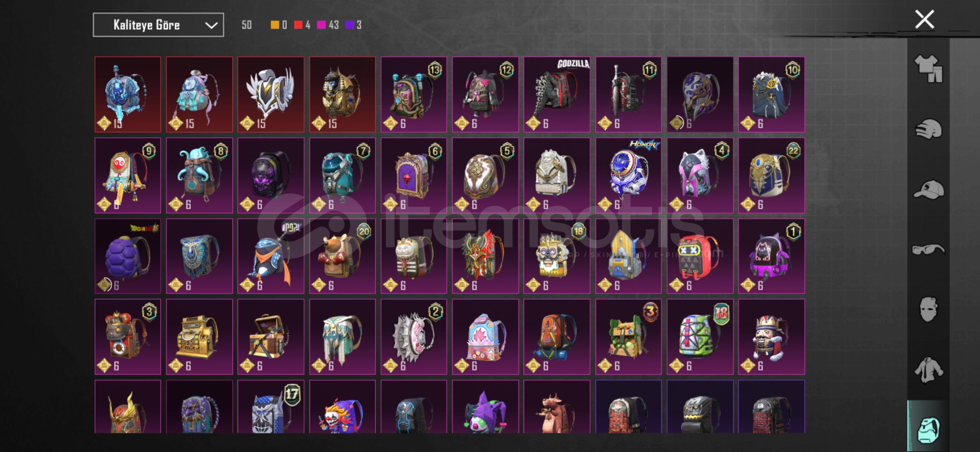Open the outfit clothing category icon
Image resolution: width=980 pixels, height=452 pixels.
(x=928, y=69)
